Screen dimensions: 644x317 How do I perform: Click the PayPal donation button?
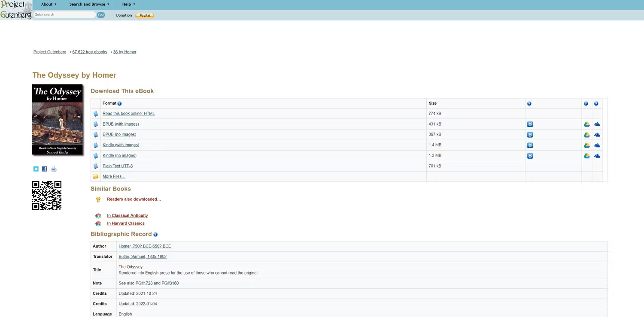(145, 15)
